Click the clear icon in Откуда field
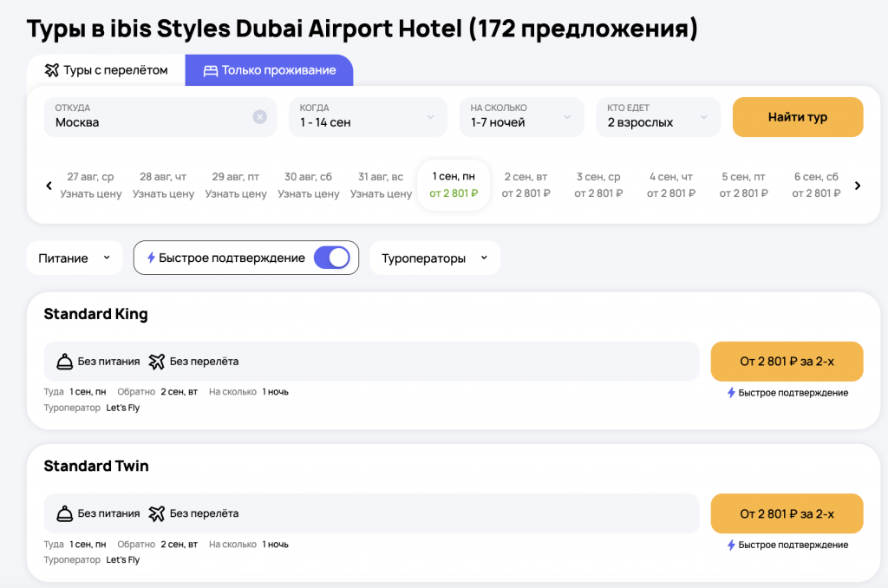 point(259,117)
